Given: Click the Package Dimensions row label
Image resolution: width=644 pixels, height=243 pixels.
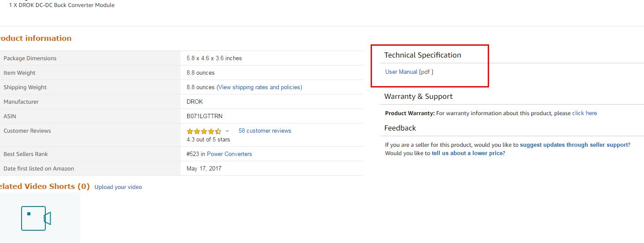Looking at the screenshot, I should pos(30,58).
